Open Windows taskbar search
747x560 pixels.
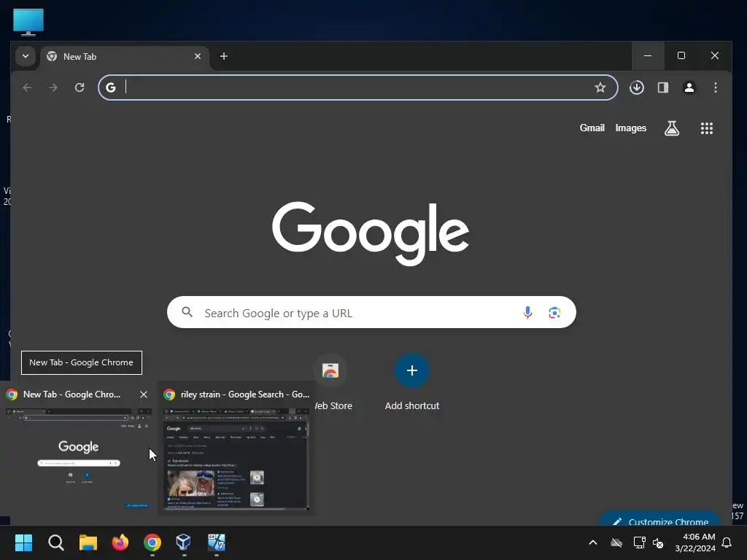[55, 542]
